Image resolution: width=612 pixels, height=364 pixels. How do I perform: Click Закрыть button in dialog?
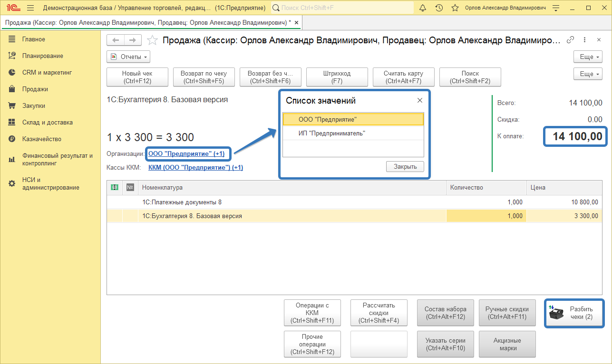pyautogui.click(x=405, y=166)
